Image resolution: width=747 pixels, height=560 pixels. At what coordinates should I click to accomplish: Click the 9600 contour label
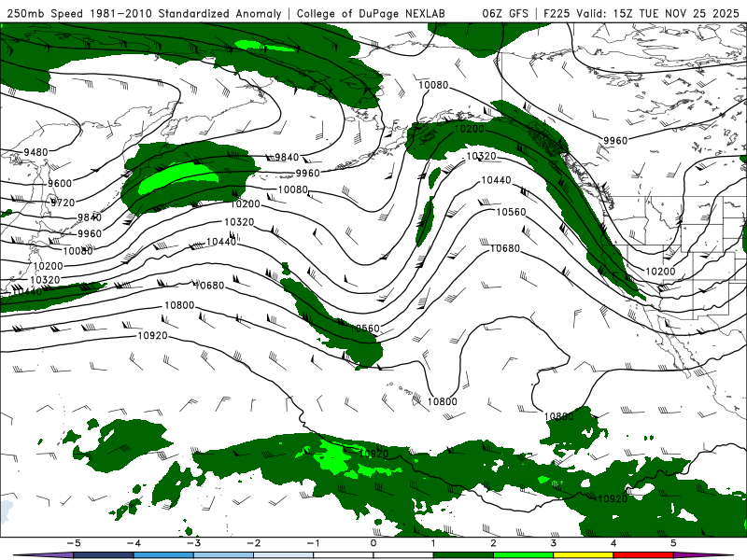(60, 183)
